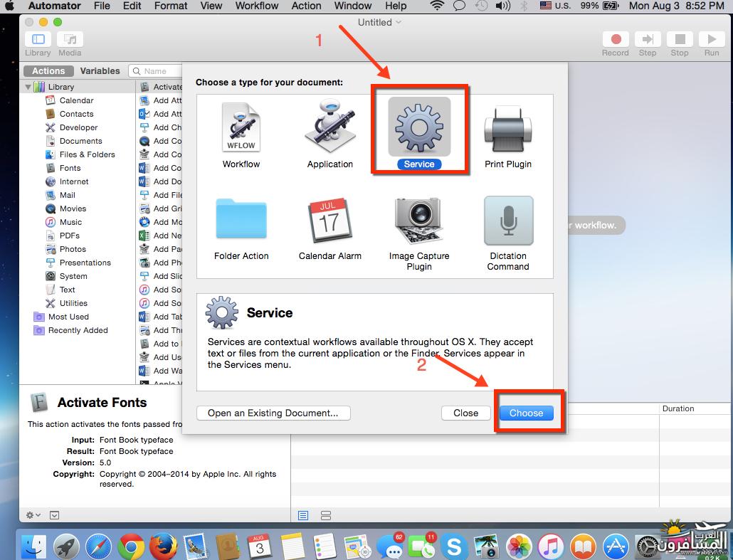Open the File menu

[102, 6]
